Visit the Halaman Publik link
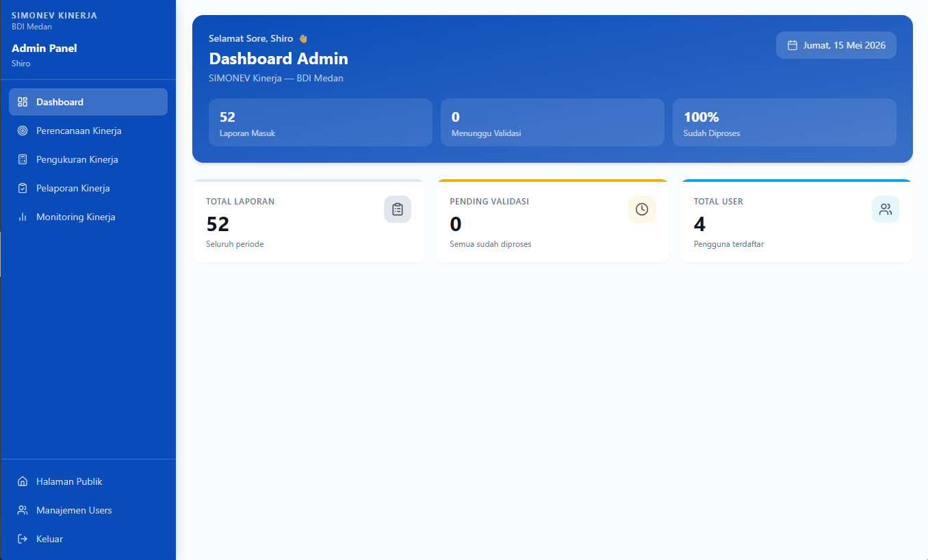The width and height of the screenshot is (928, 560). (x=88, y=481)
